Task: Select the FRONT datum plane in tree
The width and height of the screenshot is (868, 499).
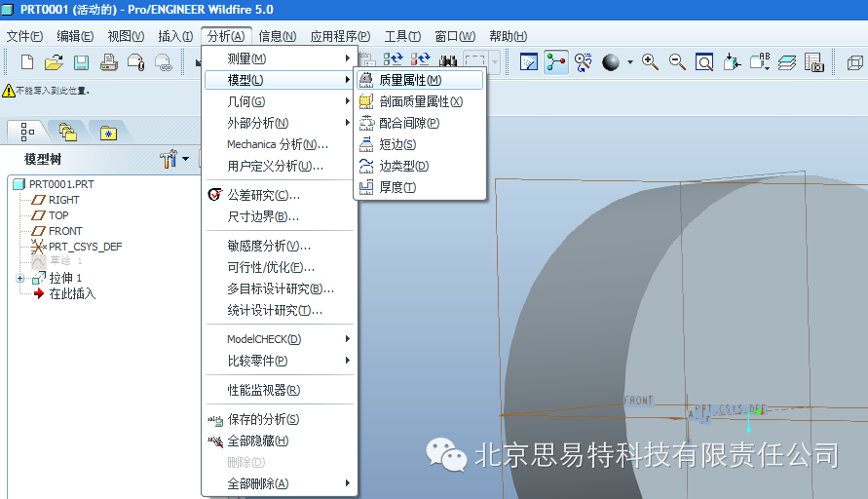Action: point(65,231)
